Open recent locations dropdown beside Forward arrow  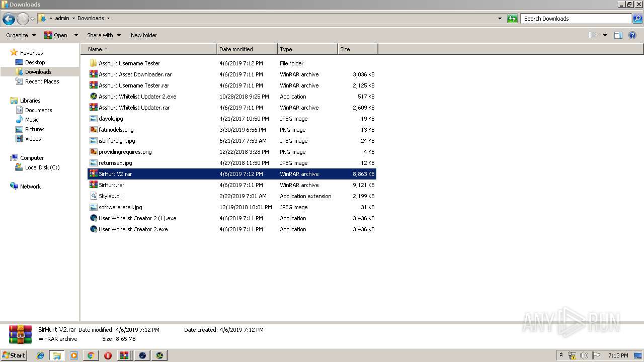33,19
